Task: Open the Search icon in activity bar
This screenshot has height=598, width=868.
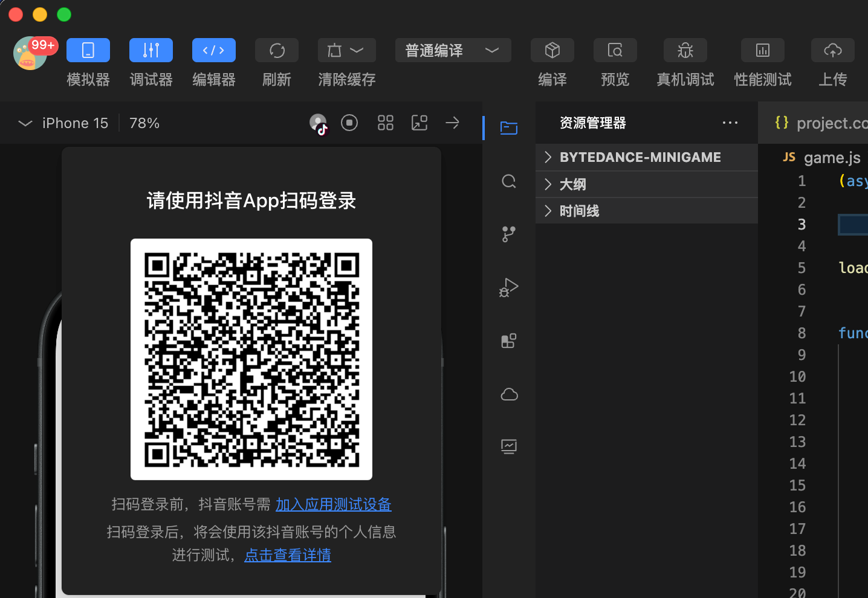Action: (509, 181)
